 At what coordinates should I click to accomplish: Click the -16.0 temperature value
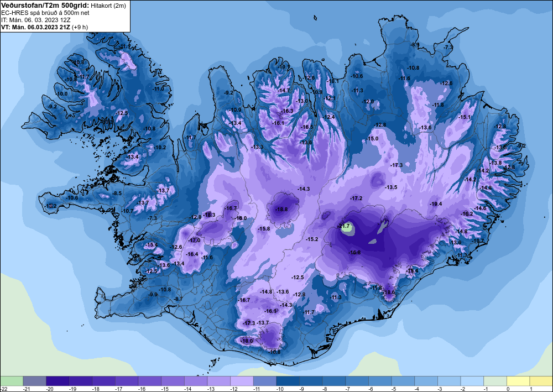[x=241, y=218]
